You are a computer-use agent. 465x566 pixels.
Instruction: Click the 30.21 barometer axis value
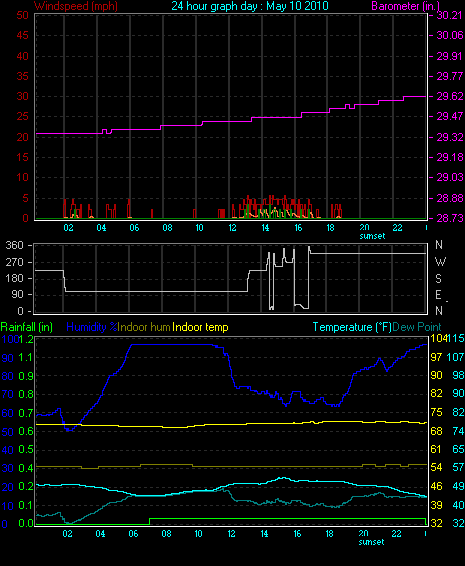[449, 15]
